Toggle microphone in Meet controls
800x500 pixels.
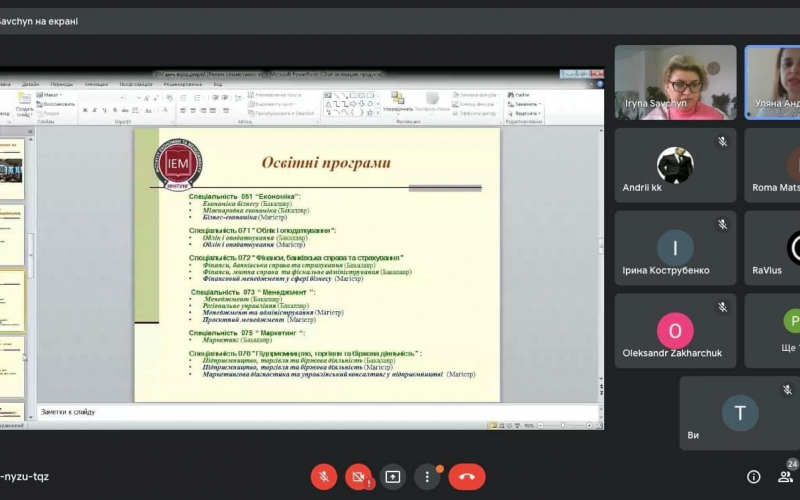[x=323, y=477]
